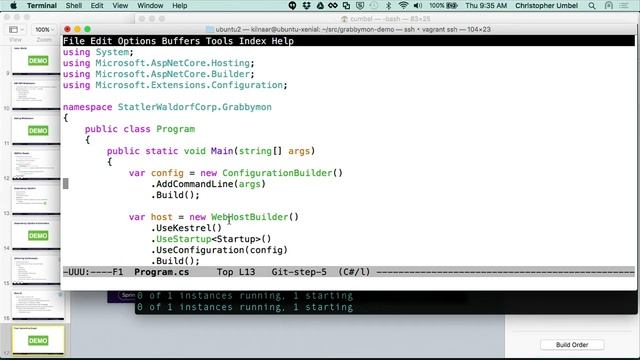
Task: Open Emacs Edit menu
Action: pyautogui.click(x=101, y=41)
